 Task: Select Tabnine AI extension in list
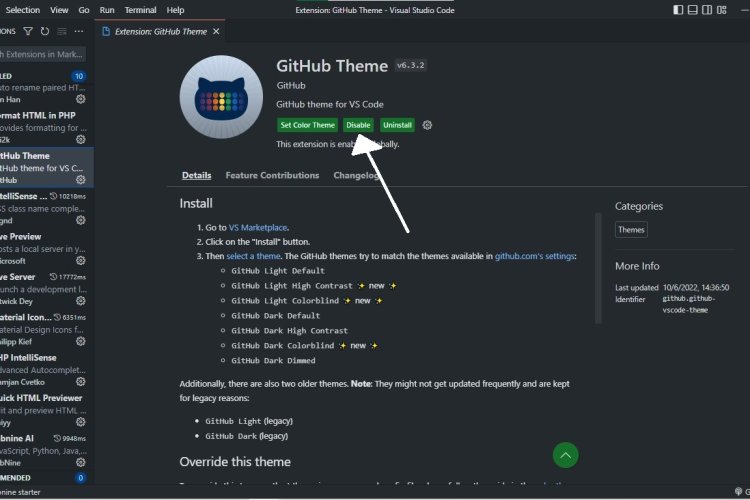[x=45, y=450]
